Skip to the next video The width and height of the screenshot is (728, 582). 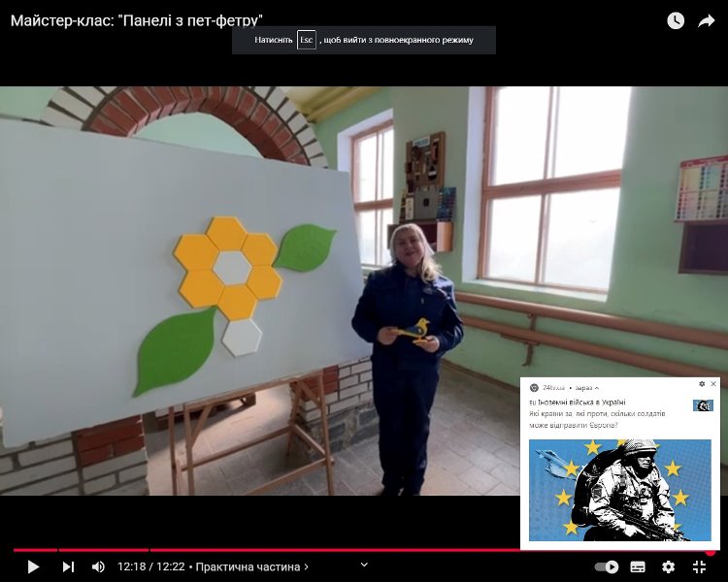(x=68, y=566)
